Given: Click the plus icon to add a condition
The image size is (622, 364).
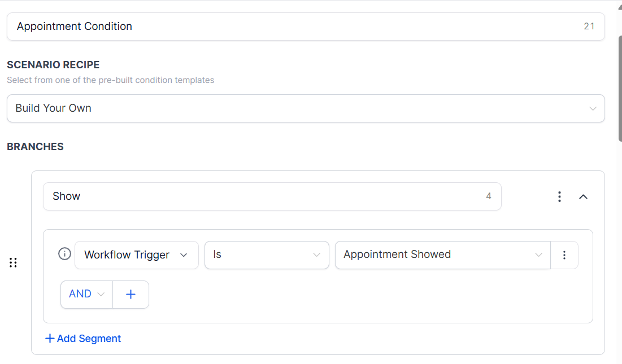Looking at the screenshot, I should tap(131, 294).
